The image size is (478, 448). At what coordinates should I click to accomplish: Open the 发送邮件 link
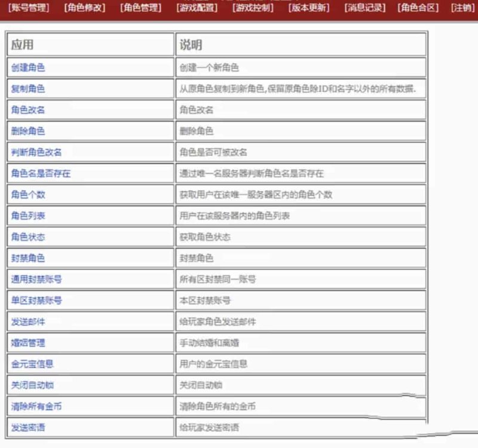28,321
